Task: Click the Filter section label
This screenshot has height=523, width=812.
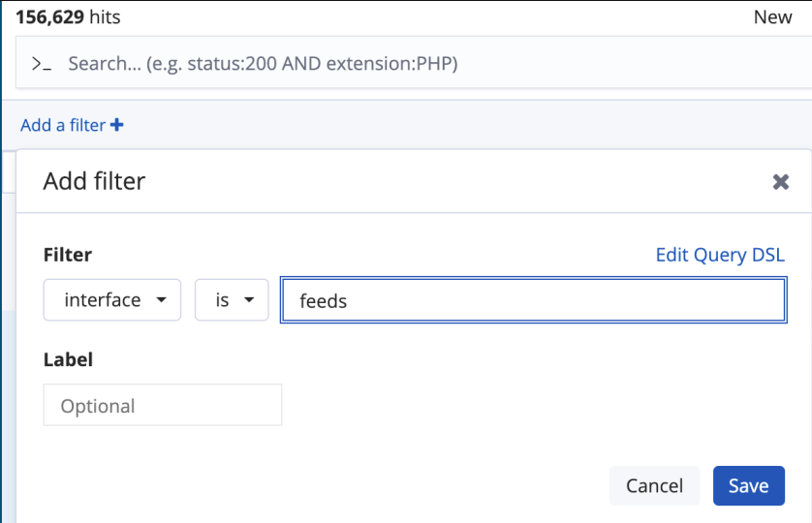Action: coord(68,255)
